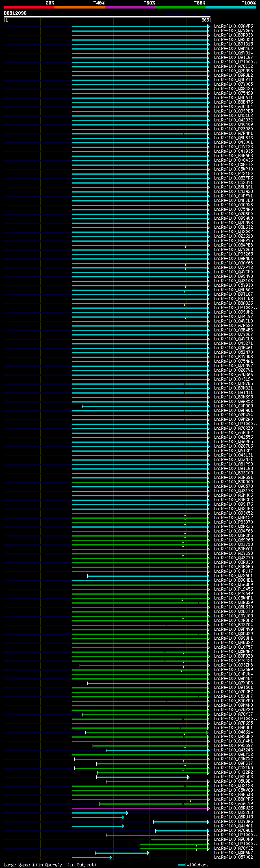Viewport: 260px width, 868px height.
Task: Select the UniRef100_Q96578 label
Action: [233, 486]
